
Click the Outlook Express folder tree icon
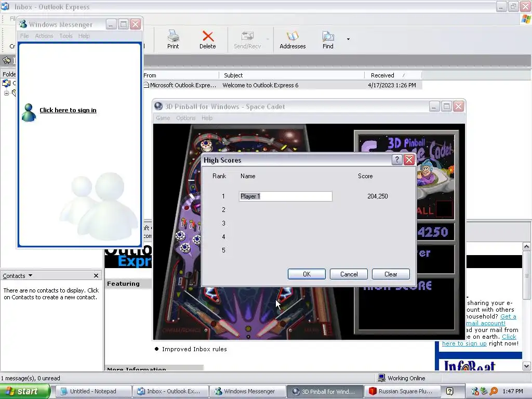6,83
